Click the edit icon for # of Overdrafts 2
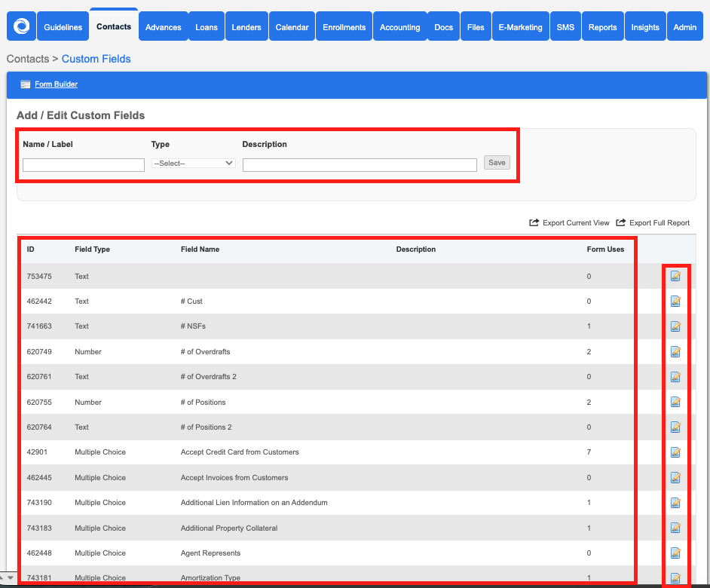710x588 pixels. 675,376
